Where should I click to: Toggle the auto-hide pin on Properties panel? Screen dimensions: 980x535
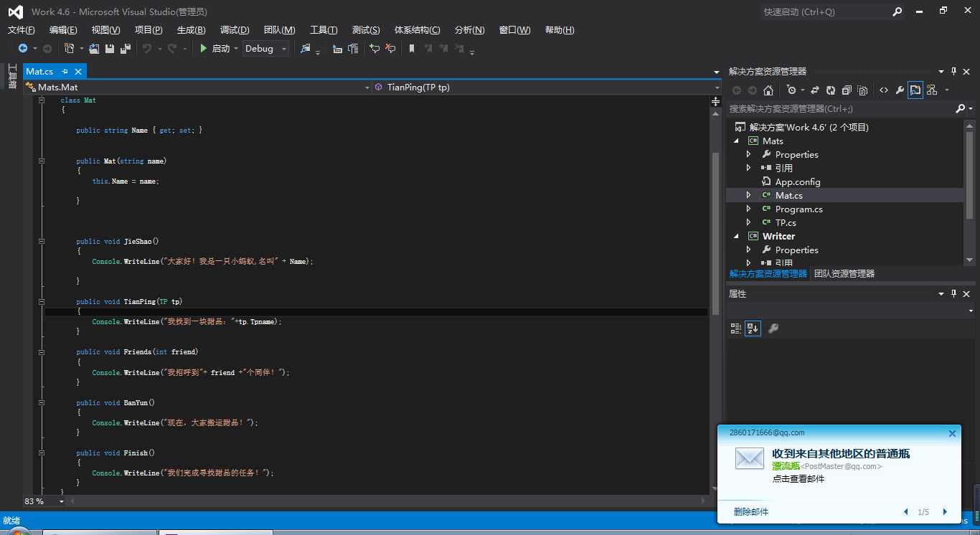coord(953,293)
